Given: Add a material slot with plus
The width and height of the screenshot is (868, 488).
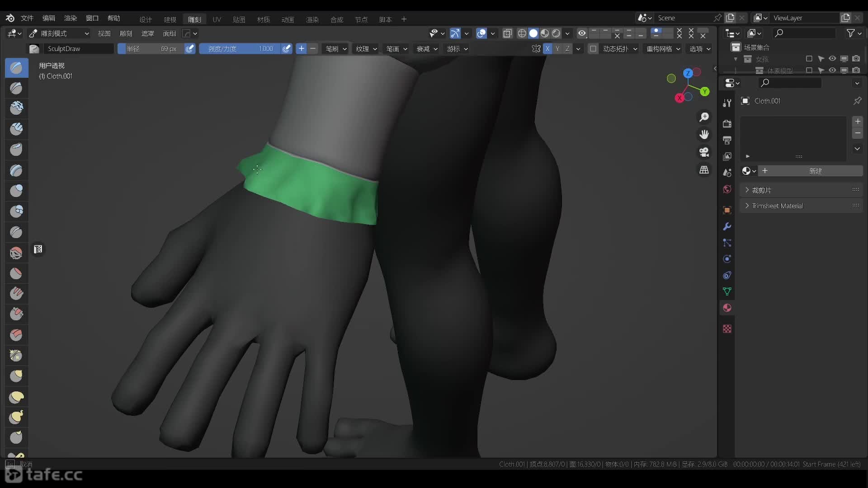Looking at the screenshot, I should click(858, 122).
